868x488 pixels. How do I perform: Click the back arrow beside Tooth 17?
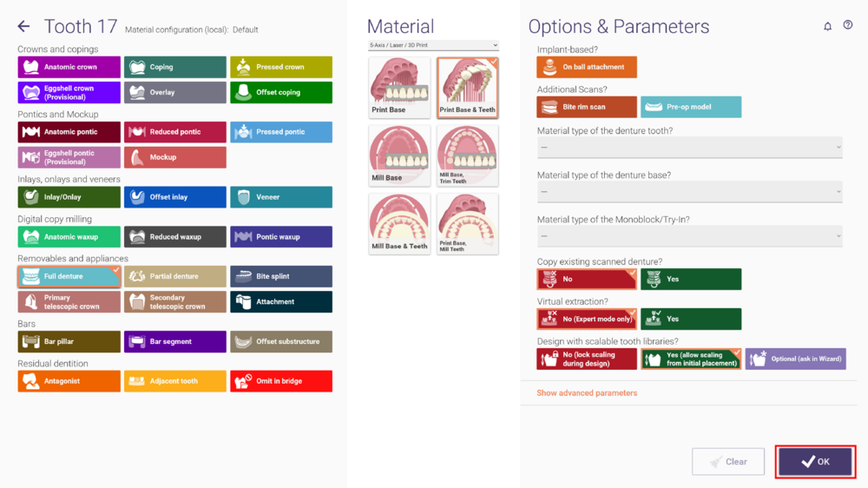tap(23, 26)
